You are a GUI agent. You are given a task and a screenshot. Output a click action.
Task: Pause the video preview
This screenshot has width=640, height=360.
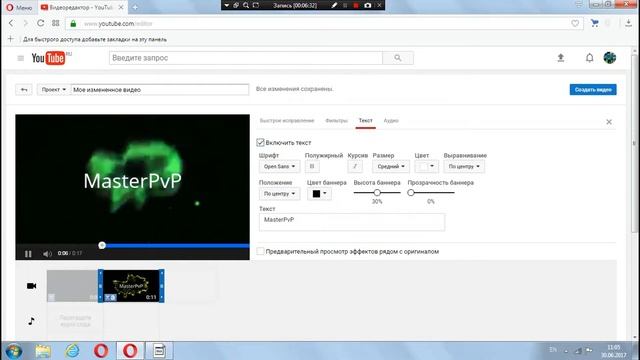(28, 253)
